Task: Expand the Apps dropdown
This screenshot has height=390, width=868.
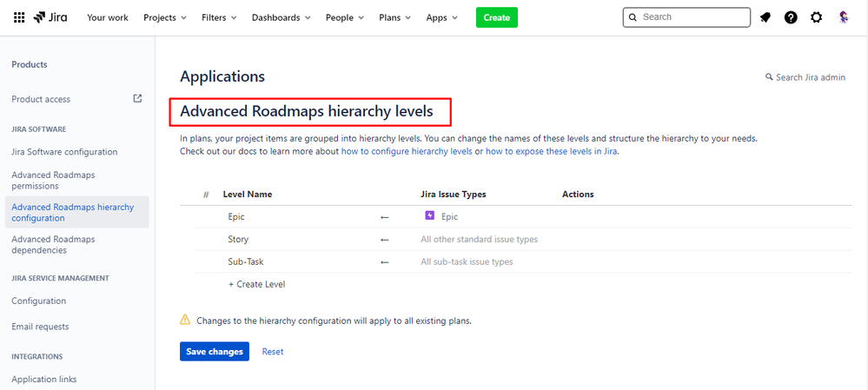Action: [x=442, y=17]
